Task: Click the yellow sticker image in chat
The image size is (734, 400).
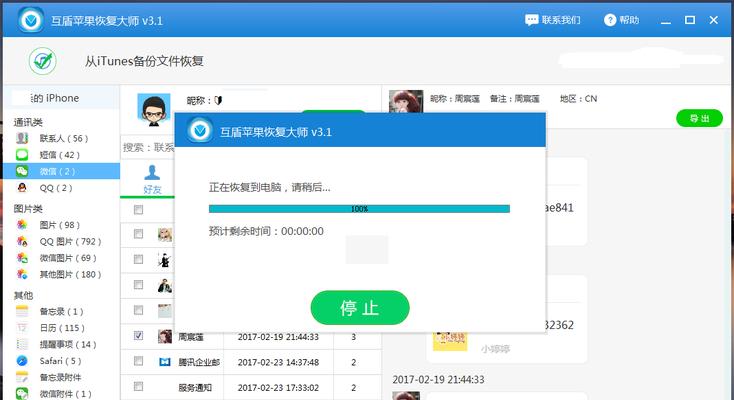Action: [450, 341]
